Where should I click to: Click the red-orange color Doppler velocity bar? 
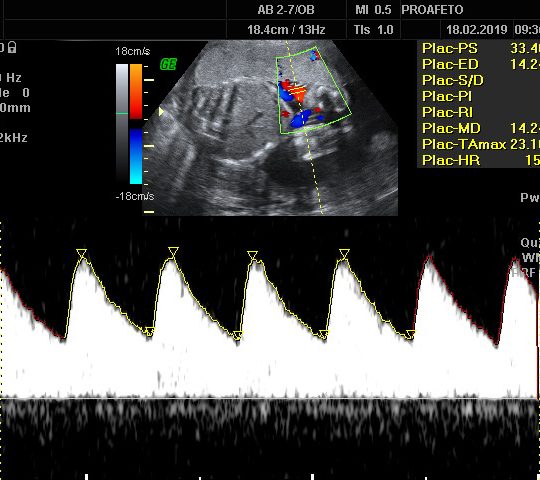pos(136,91)
